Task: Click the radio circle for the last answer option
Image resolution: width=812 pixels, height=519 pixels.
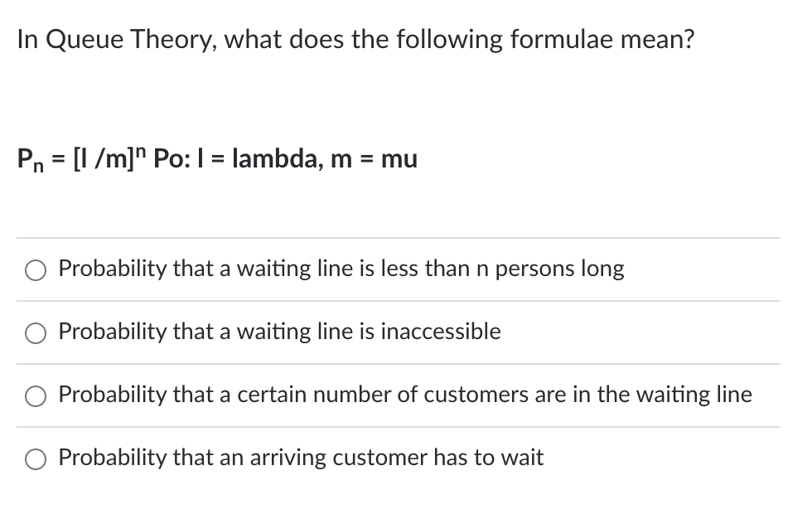Action: coord(35,458)
